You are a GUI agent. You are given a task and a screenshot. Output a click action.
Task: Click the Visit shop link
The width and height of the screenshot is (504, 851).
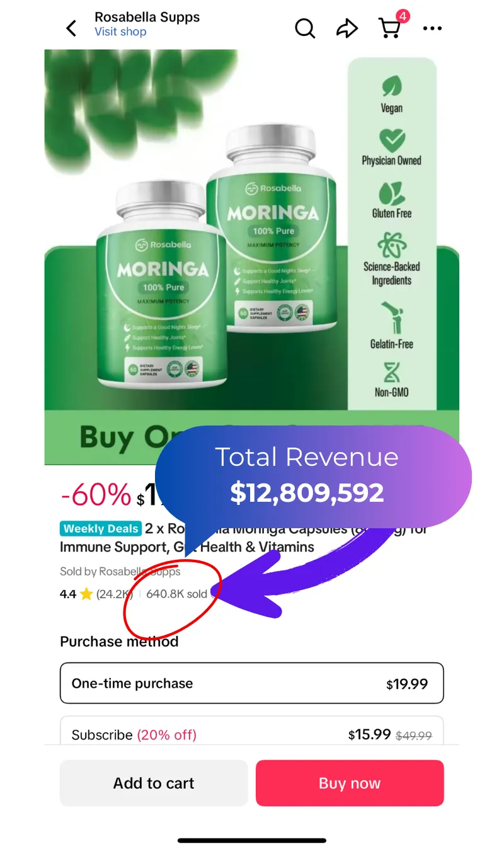[120, 32]
